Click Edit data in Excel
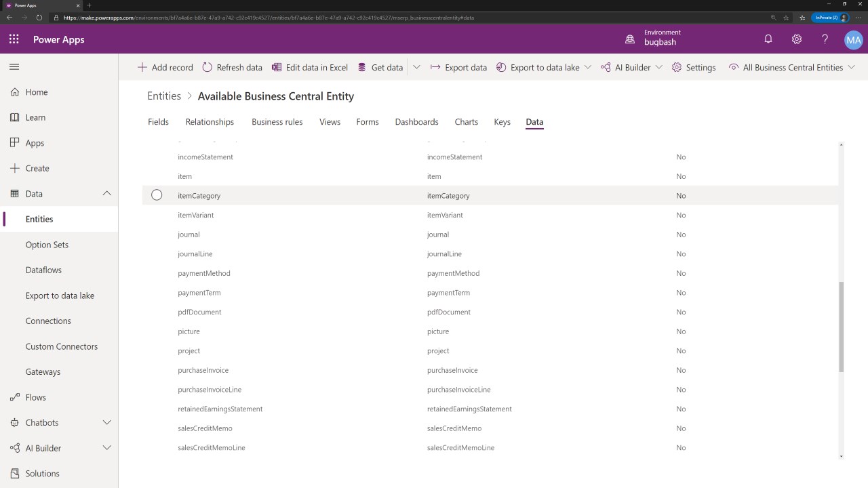The height and width of the screenshot is (488, 868). pos(309,67)
